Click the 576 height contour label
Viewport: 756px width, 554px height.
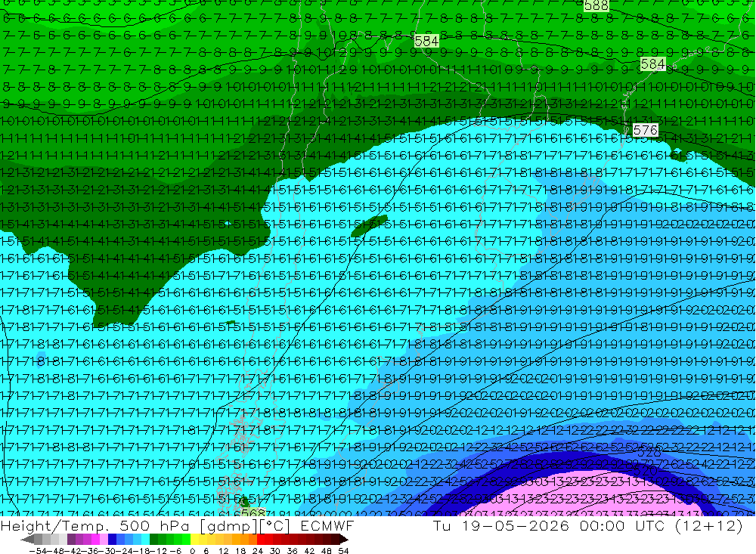[645, 130]
